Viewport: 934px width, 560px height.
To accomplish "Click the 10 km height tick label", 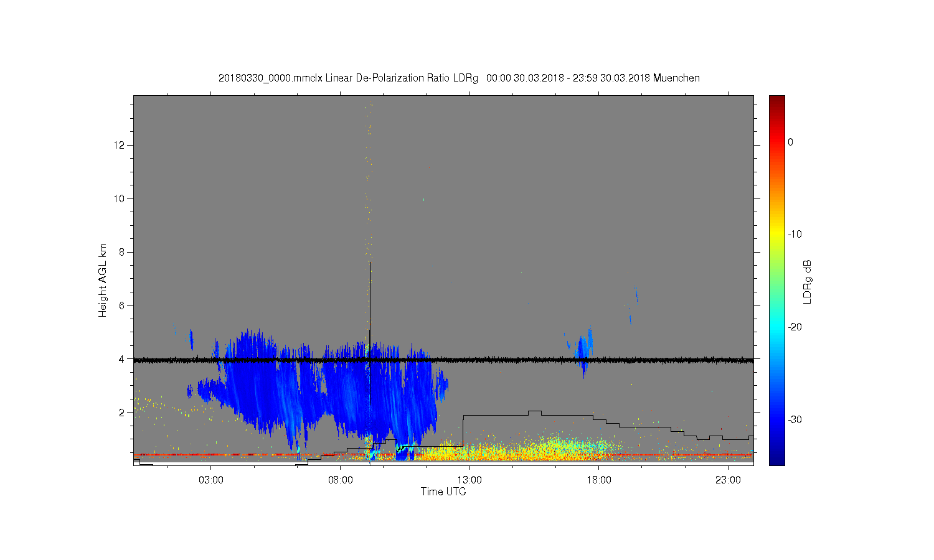I will coord(121,198).
